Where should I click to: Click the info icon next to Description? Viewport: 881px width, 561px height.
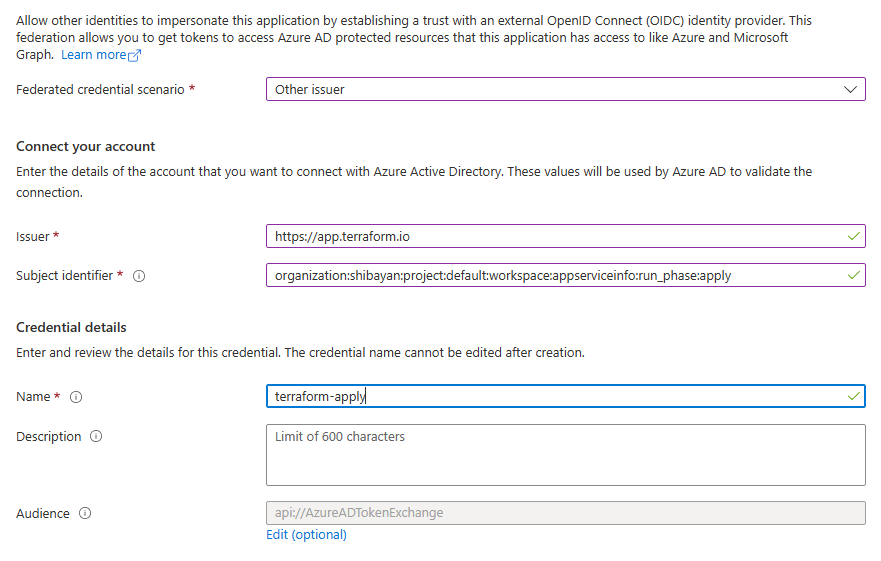coord(96,436)
